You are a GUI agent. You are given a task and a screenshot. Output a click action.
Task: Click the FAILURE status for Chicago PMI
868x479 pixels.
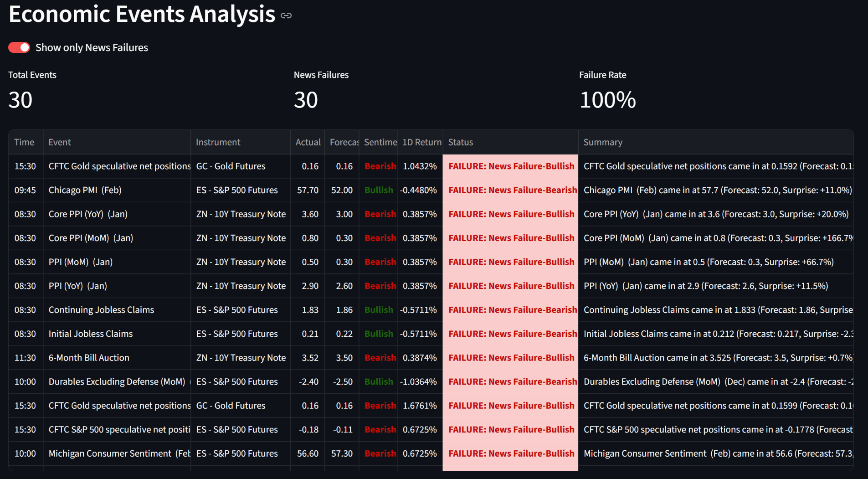point(511,190)
